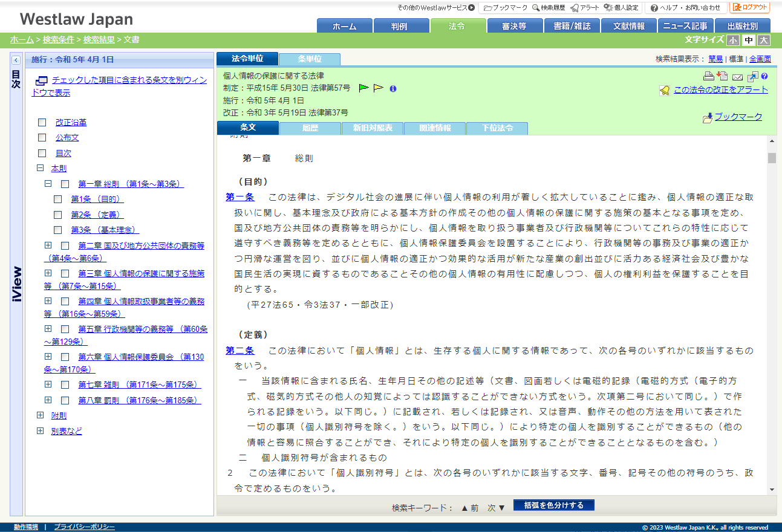Click the 全画面 display link
782x532 pixels.
760,59
